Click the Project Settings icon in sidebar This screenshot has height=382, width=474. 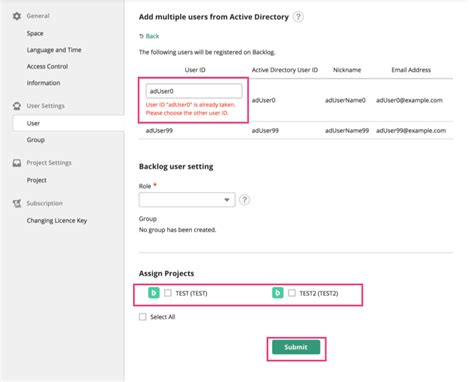coord(17,163)
